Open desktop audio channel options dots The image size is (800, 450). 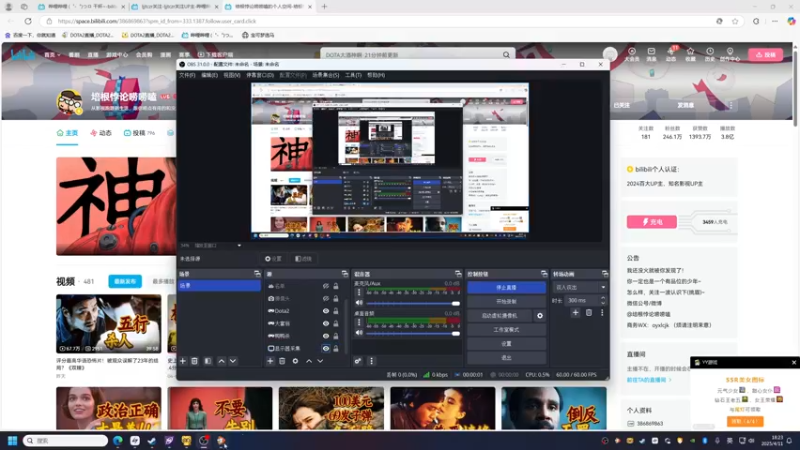coord(359,322)
